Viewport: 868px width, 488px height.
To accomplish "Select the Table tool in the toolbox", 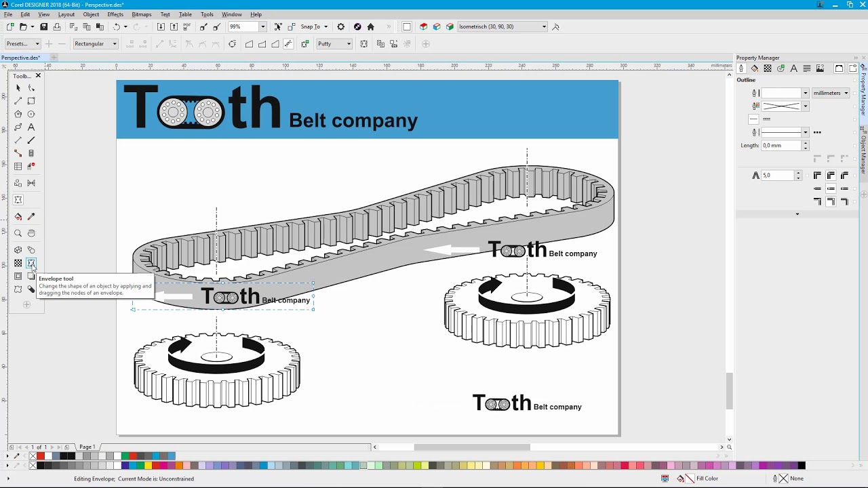I will [18, 166].
